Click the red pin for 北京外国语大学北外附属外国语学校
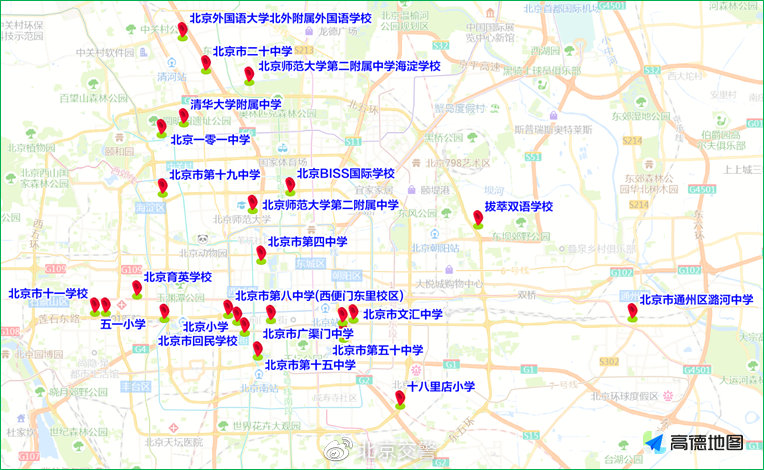The image size is (764, 470). pyautogui.click(x=181, y=30)
